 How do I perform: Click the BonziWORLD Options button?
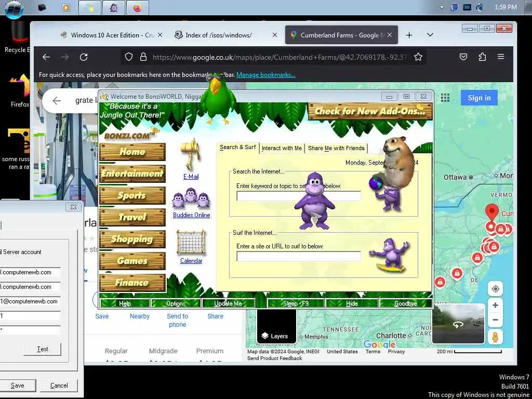(x=176, y=303)
